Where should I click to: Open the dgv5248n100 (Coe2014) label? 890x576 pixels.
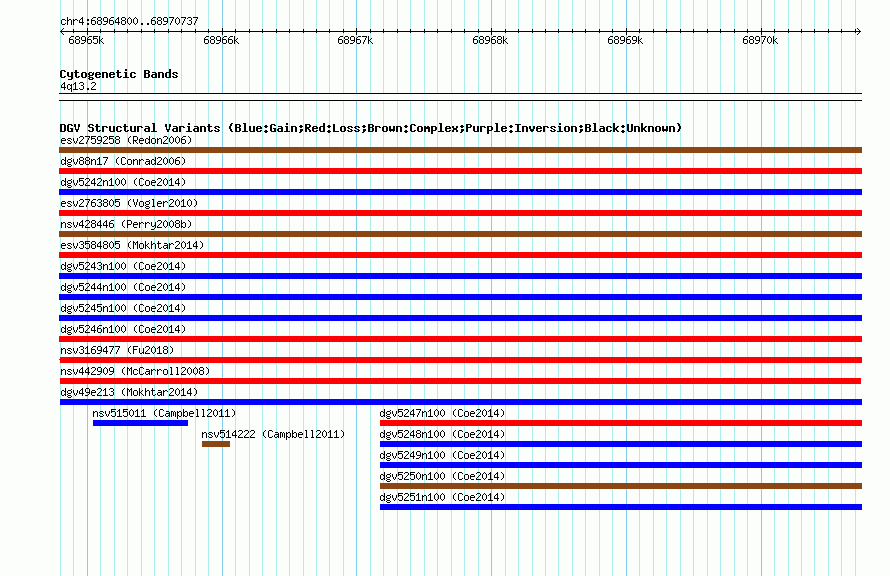(442, 434)
